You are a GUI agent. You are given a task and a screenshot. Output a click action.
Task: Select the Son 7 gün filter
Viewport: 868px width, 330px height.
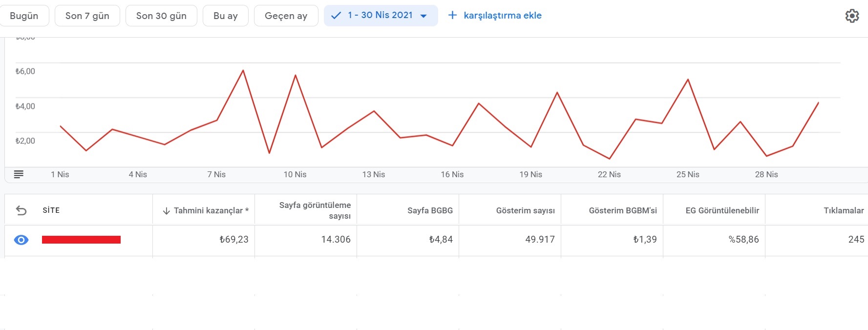[x=87, y=16]
